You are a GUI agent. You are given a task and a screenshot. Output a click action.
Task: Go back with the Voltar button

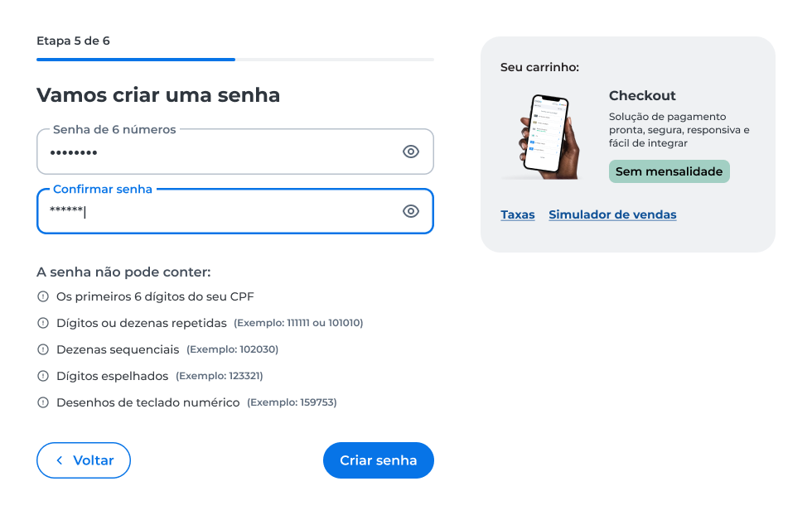[x=84, y=460]
